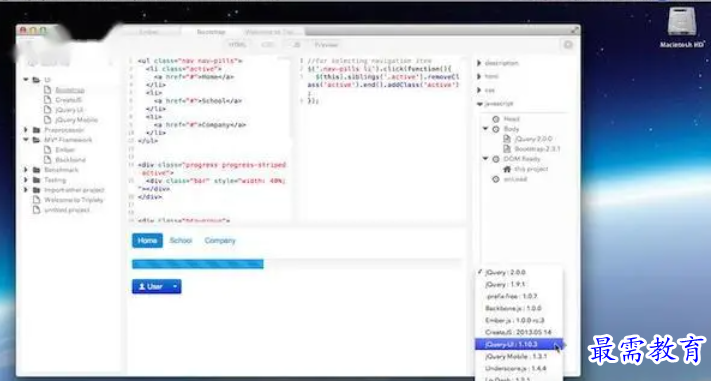Choose -prefix-free : 1.0.7 from menu
This screenshot has height=381, width=712.
tap(519, 296)
